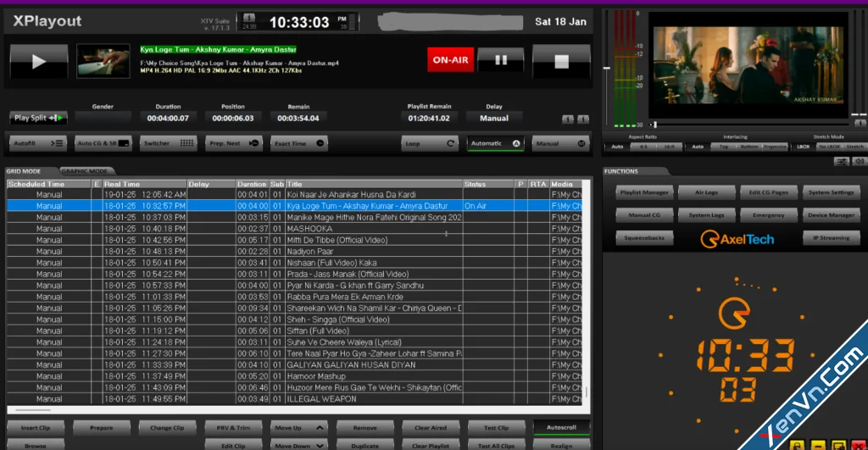Move clip up with Move Up
868x450 pixels.
tap(299, 428)
